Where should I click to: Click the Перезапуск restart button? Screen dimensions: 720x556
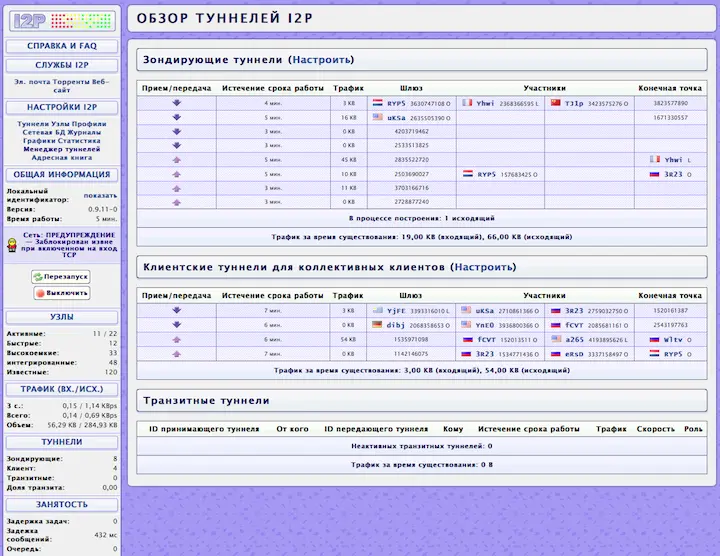[x=61, y=277]
